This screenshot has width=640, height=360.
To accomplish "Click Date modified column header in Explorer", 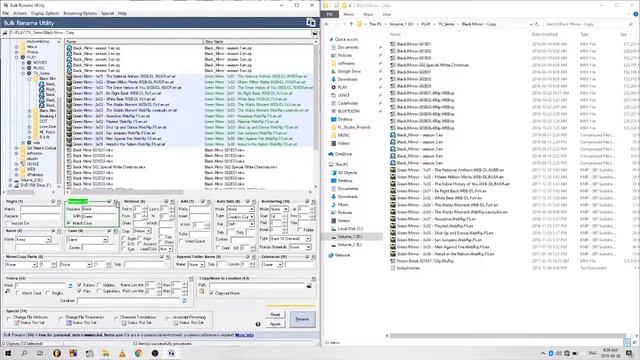I will pos(544,35).
